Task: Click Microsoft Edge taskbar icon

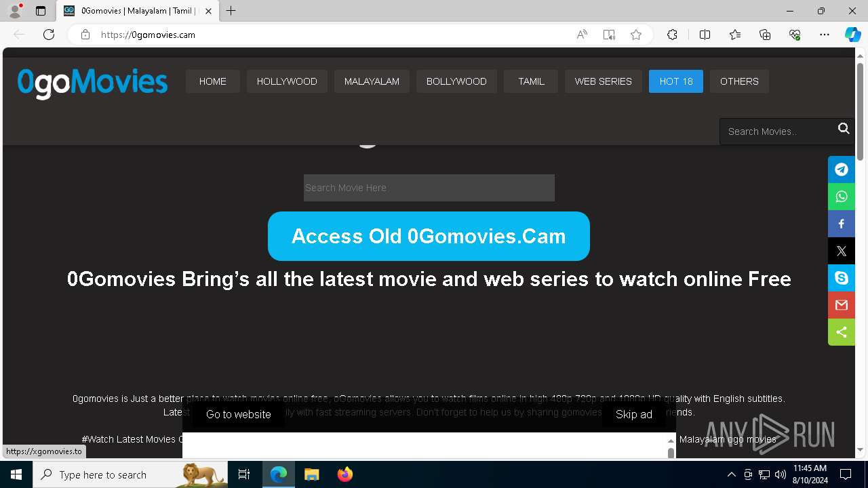Action: pos(279,474)
